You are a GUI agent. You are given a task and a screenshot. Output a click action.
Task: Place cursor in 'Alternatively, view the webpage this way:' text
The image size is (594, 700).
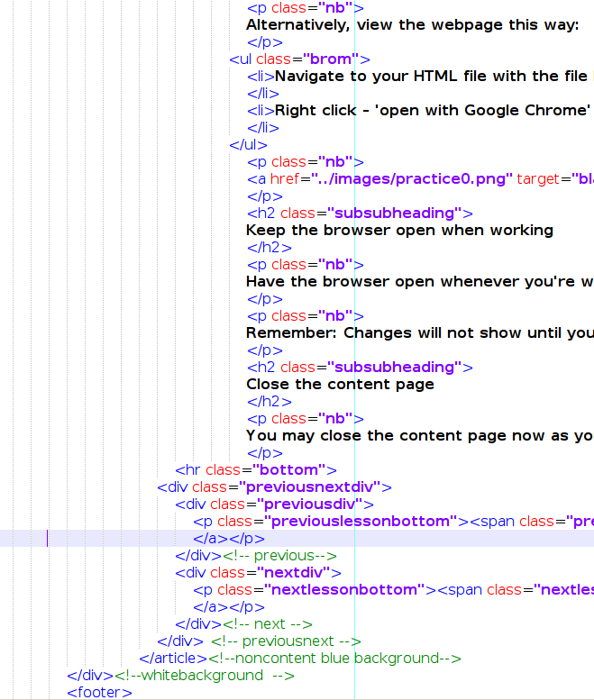[x=412, y=25]
